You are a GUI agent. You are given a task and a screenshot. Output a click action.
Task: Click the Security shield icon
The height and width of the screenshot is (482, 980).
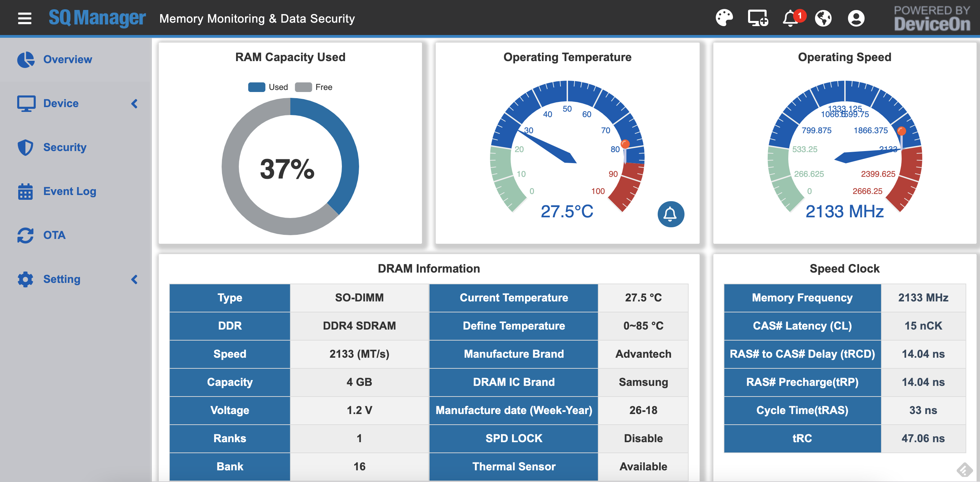pyautogui.click(x=25, y=147)
